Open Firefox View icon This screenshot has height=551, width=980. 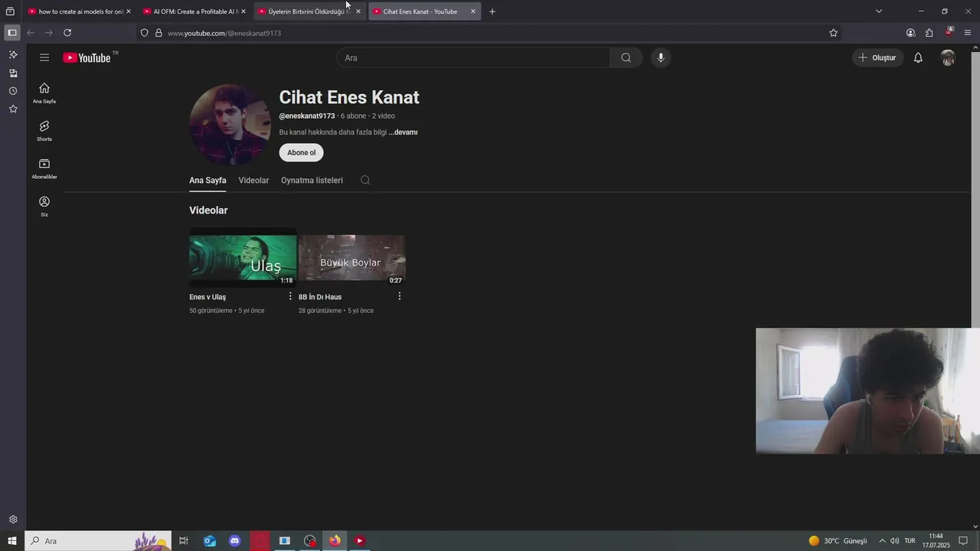pos(10,11)
